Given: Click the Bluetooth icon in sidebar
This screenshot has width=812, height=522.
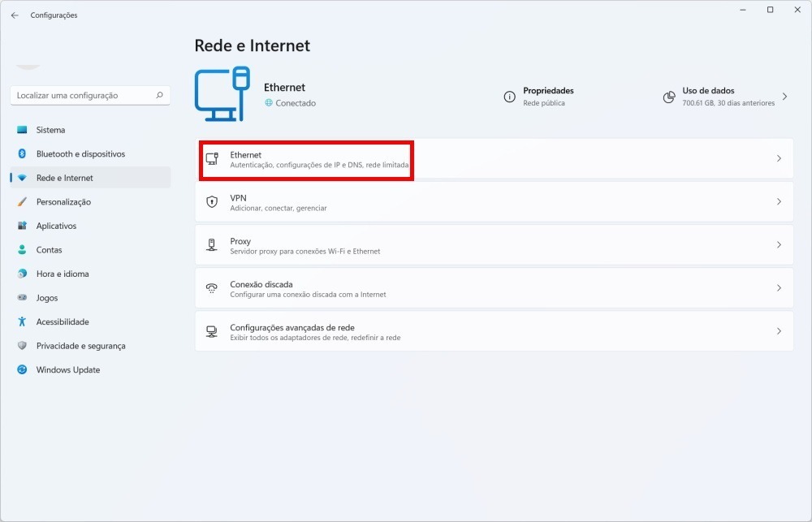Looking at the screenshot, I should pos(22,153).
